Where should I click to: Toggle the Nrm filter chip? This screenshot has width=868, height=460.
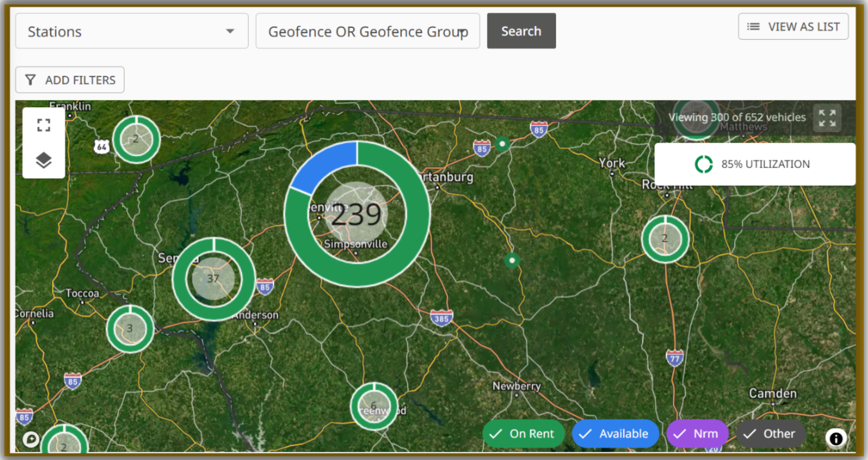(697, 434)
